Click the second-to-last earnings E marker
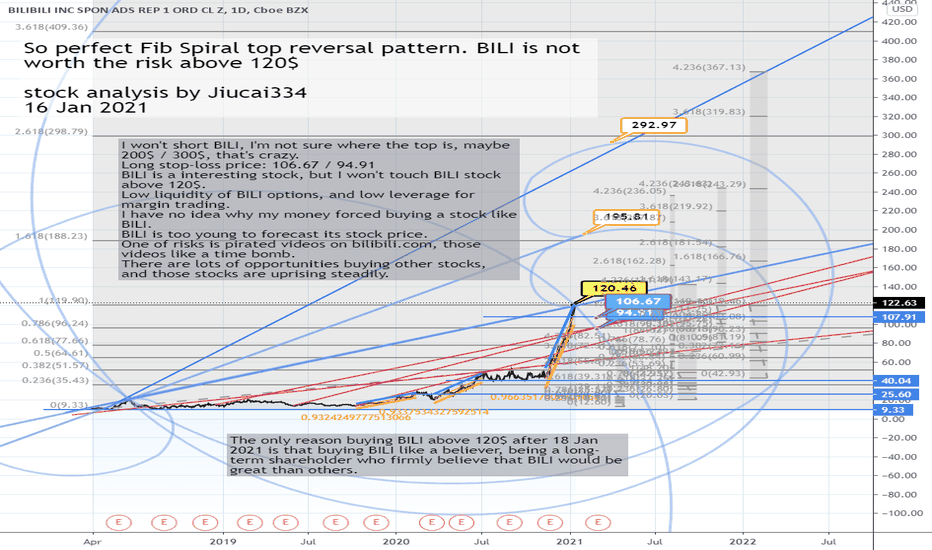The image size is (932, 550). [550, 523]
